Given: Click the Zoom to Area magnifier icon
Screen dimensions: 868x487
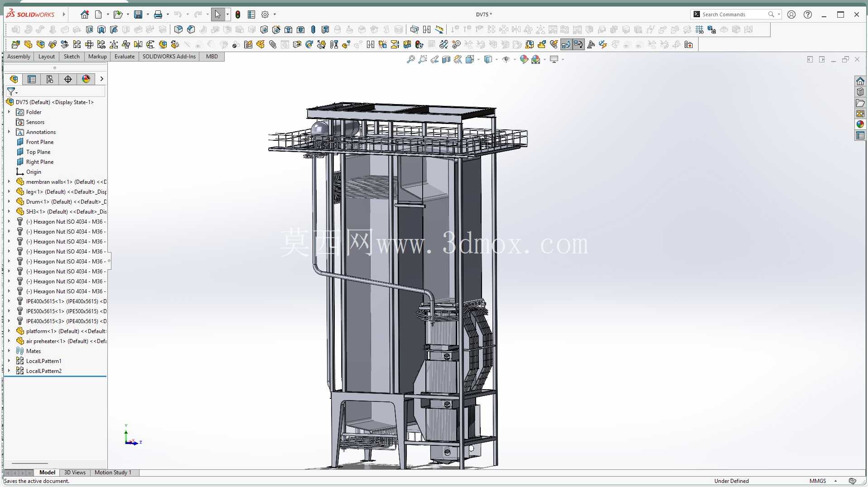Looking at the screenshot, I should pyautogui.click(x=423, y=59).
